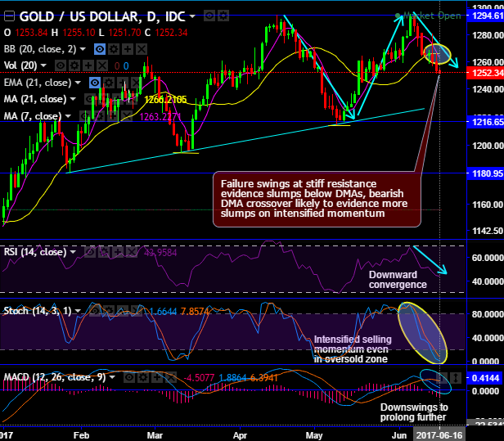Click the 2017-06-16 date label on time axis
The width and height of the screenshot is (504, 441).
439,435
